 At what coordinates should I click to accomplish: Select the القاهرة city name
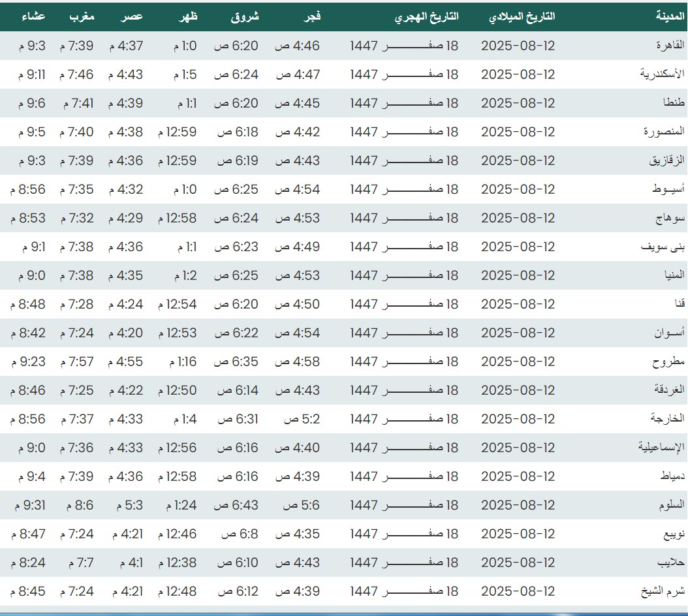(670, 46)
